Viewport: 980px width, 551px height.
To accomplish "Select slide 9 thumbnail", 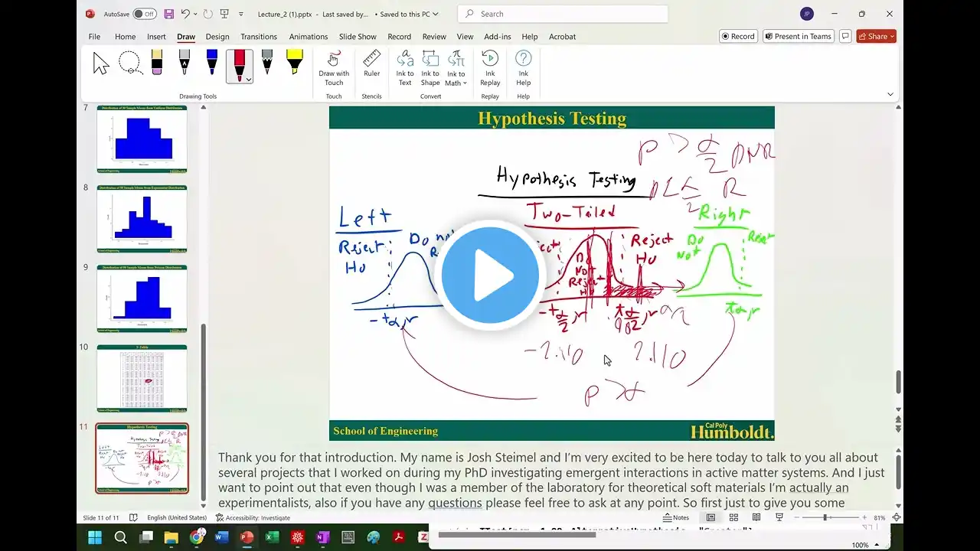I will pos(142,298).
